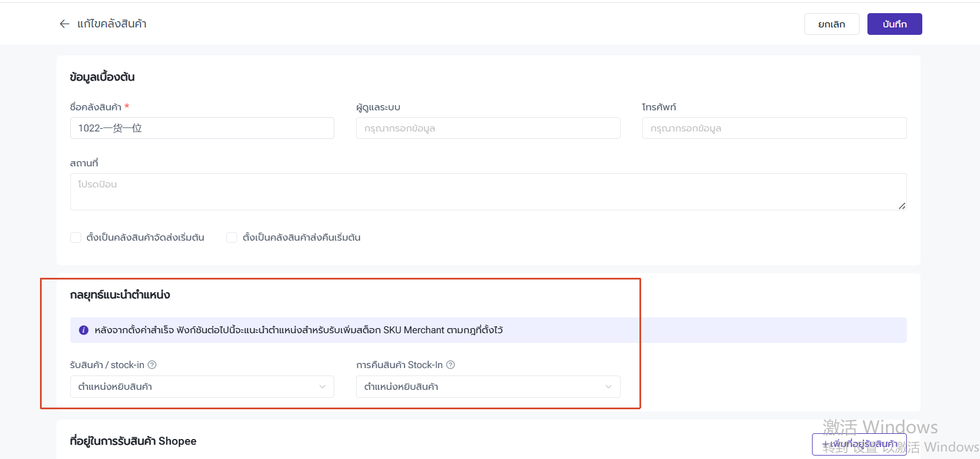
Task: Click the chevron arrow in the การคืนสินค้า dropdown
Action: pyautogui.click(x=609, y=387)
